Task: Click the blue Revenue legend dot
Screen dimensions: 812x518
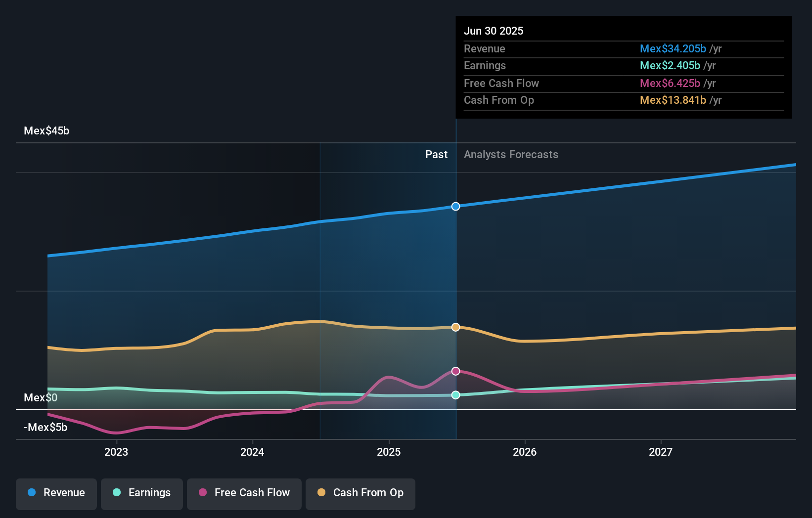Action: pos(33,493)
